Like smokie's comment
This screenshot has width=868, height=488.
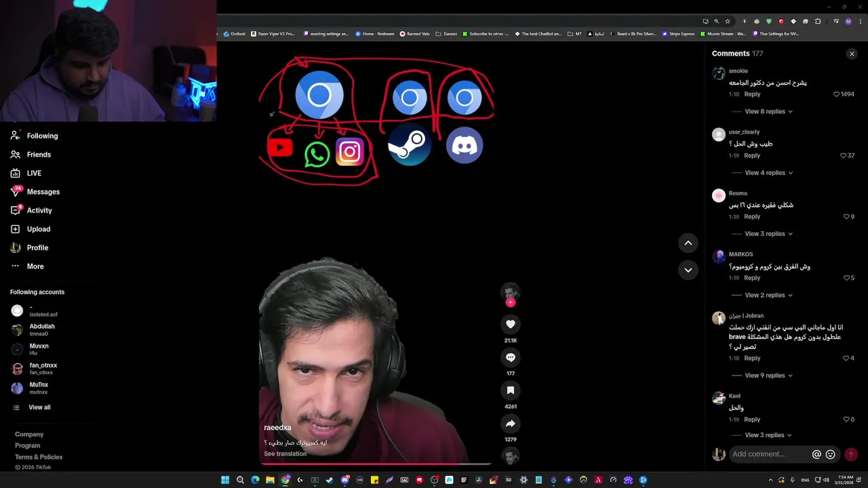[836, 94]
